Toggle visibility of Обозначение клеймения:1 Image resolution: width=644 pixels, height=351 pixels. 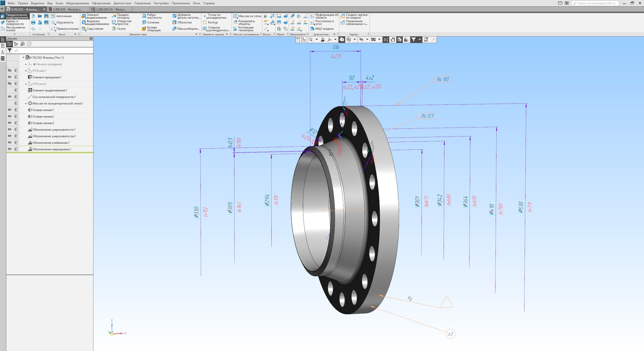coord(10,143)
